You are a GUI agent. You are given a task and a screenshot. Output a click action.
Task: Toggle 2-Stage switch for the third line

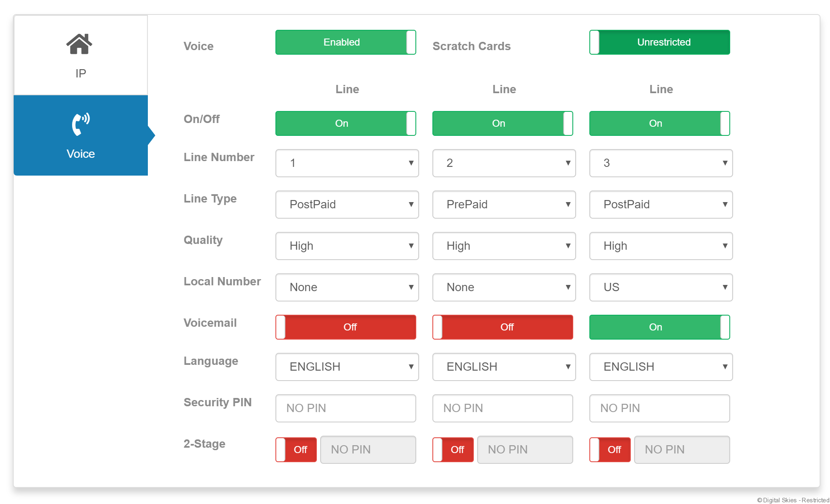[x=610, y=449]
